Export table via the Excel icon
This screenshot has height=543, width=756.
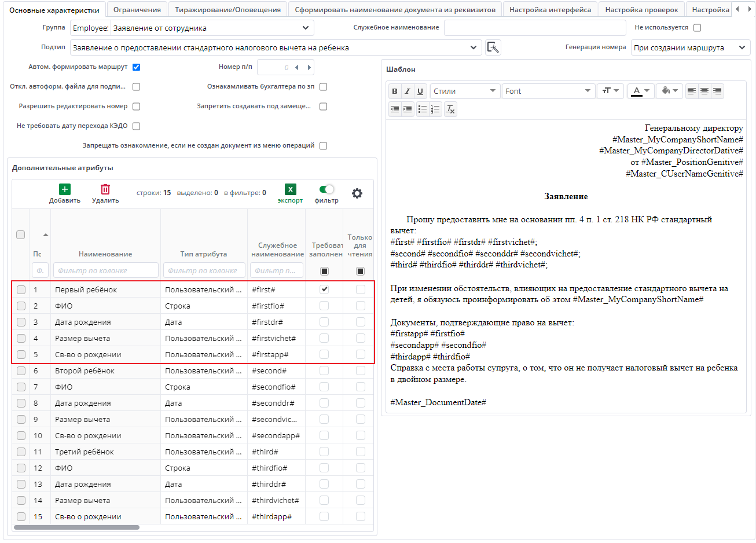click(x=290, y=189)
